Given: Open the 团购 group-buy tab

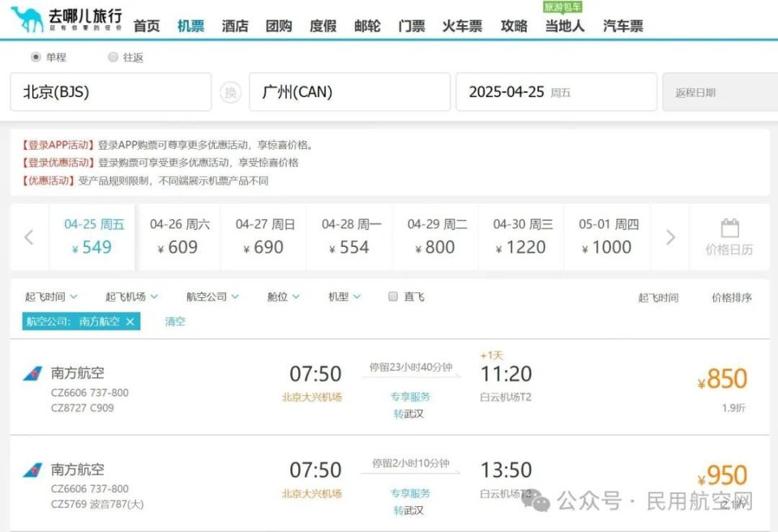Looking at the screenshot, I should 279,26.
